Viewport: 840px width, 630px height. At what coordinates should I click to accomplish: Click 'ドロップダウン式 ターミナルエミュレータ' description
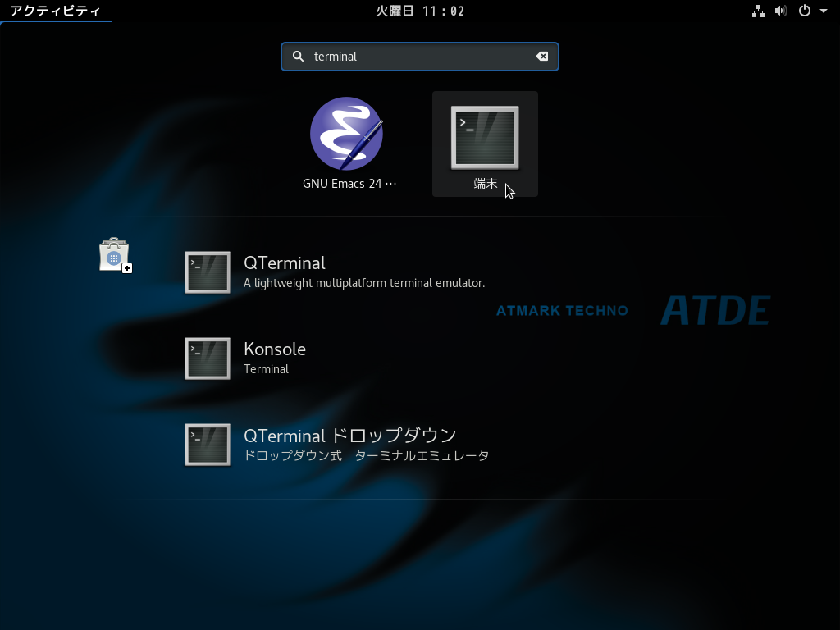367,455
